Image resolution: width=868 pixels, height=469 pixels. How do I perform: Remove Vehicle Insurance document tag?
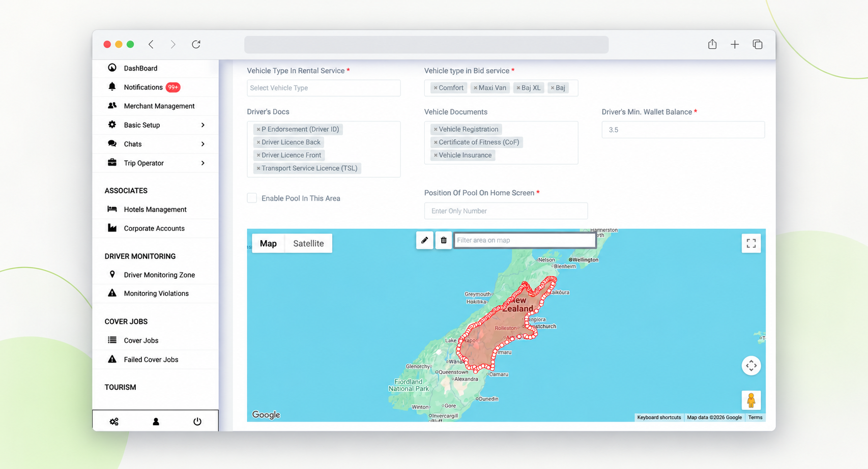(436, 155)
